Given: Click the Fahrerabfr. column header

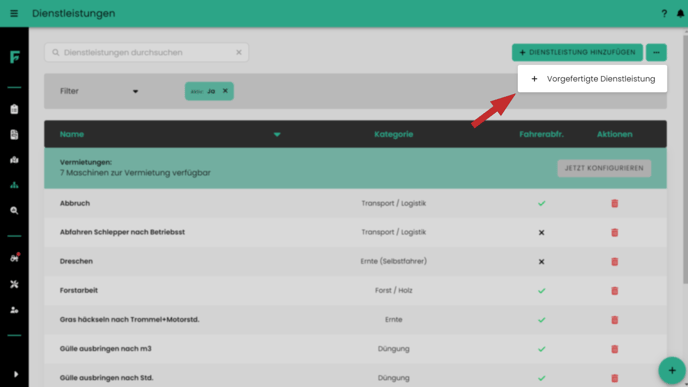Looking at the screenshot, I should click(x=541, y=134).
